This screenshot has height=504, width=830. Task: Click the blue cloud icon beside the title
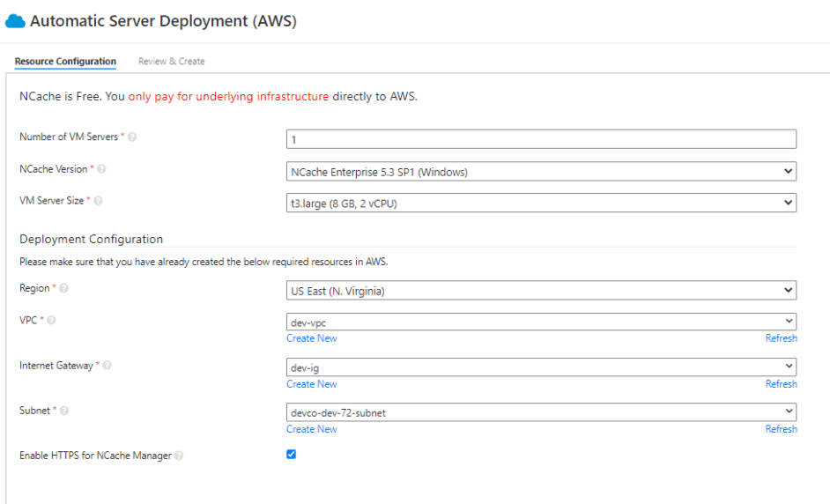pyautogui.click(x=15, y=21)
